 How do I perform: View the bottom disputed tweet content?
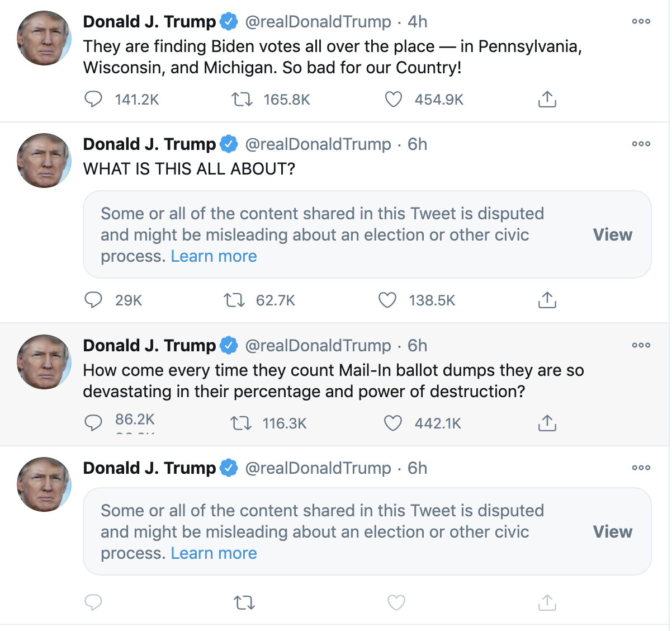612,532
